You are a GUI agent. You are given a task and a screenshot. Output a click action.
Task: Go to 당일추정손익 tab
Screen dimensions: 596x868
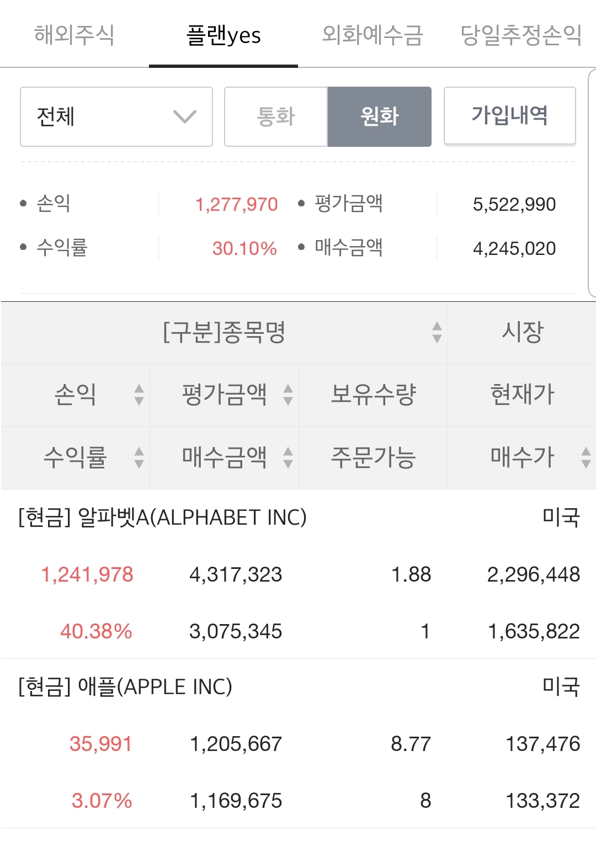(521, 35)
